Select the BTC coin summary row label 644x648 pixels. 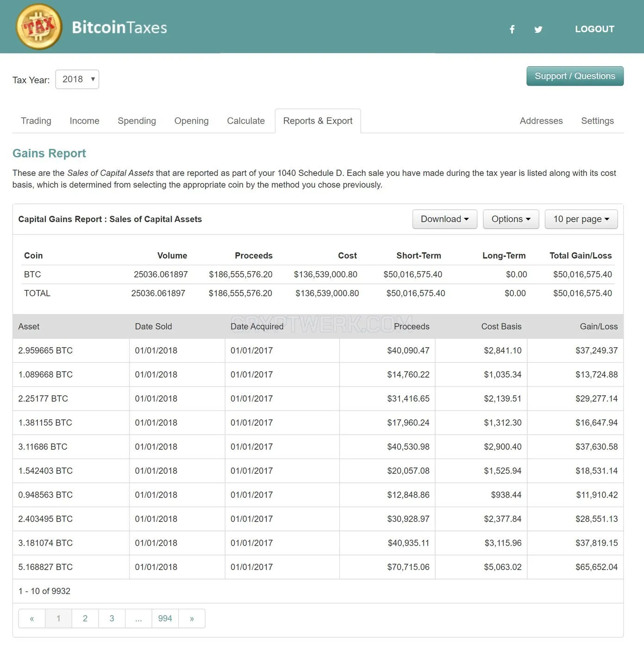point(32,274)
